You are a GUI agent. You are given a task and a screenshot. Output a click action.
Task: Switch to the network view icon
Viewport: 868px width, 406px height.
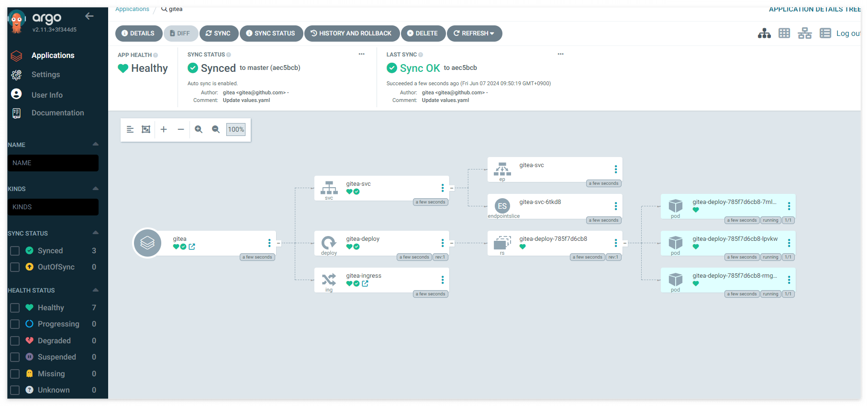click(805, 33)
